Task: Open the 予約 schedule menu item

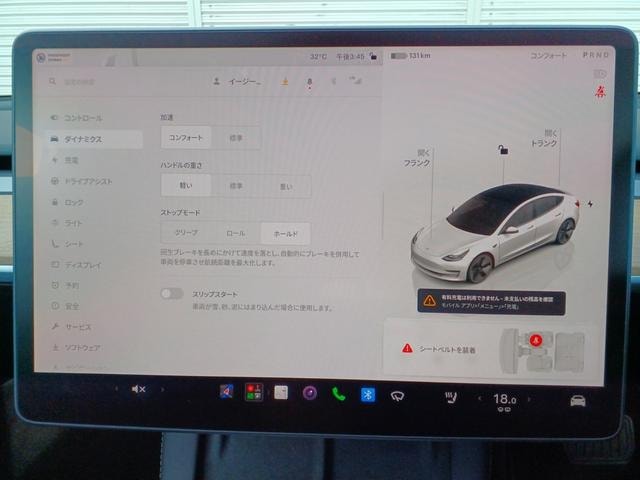Action: point(66,285)
